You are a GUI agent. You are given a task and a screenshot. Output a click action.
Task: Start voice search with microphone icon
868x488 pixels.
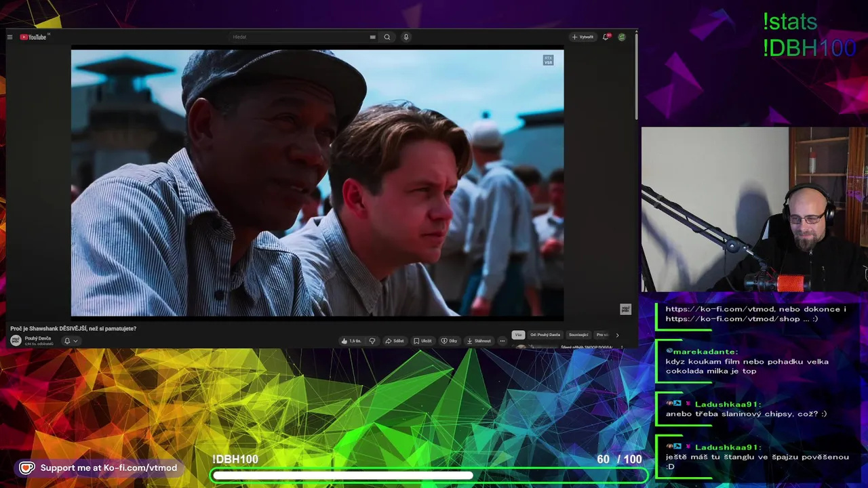pos(406,37)
